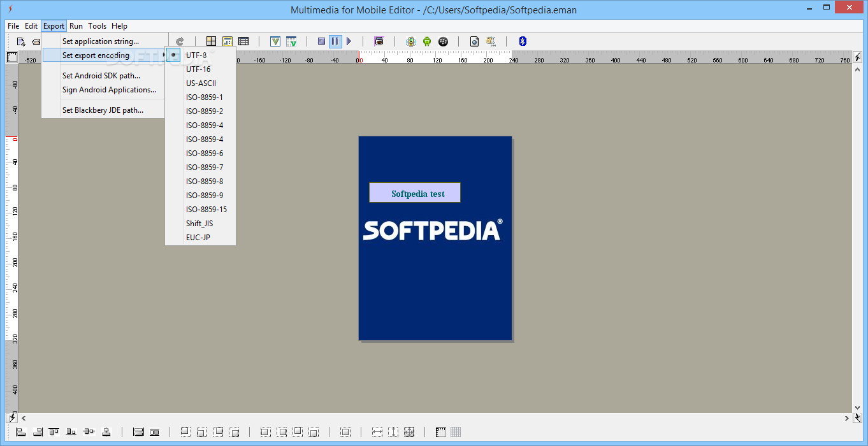Click the vertical scrollbar down arrow

857,408
